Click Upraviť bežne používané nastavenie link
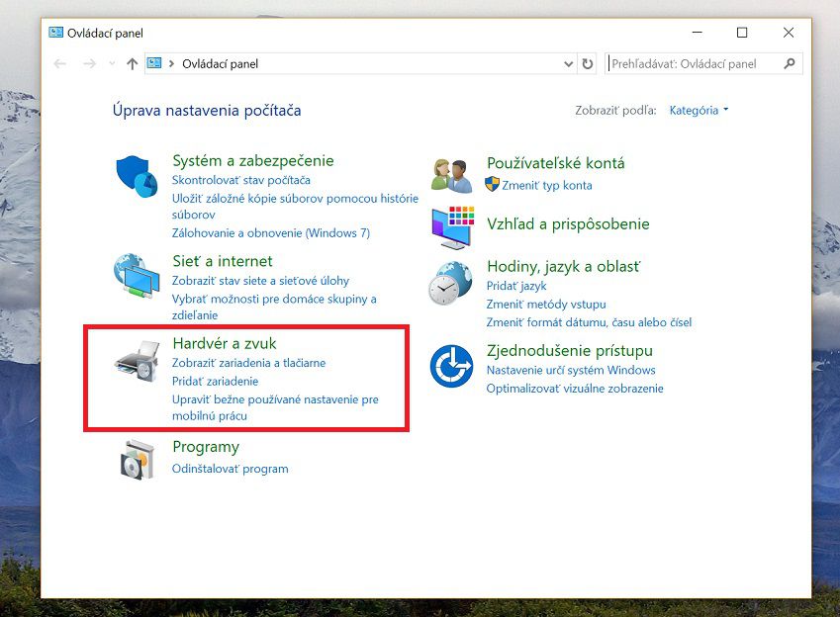This screenshot has width=840, height=617. (275, 407)
